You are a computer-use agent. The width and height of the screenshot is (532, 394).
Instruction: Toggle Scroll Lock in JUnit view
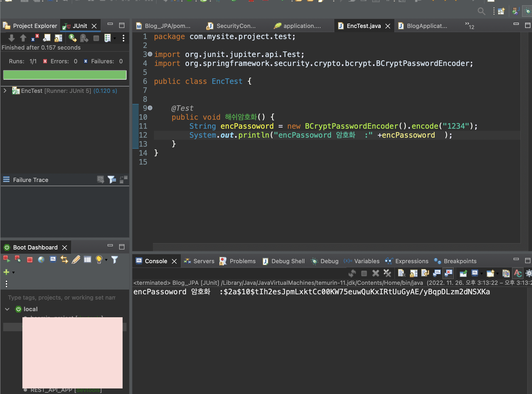coord(58,38)
